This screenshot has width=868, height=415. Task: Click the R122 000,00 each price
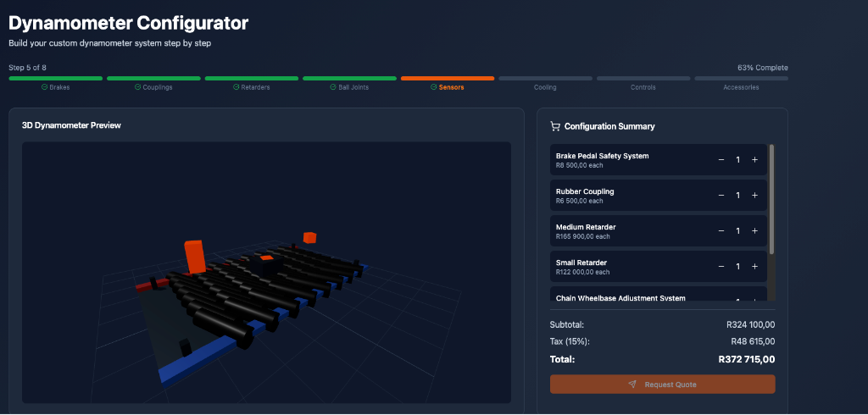coord(583,272)
